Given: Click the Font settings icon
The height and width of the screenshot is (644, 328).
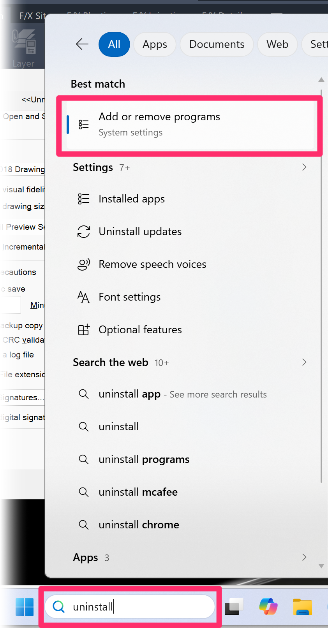Looking at the screenshot, I should (x=83, y=297).
